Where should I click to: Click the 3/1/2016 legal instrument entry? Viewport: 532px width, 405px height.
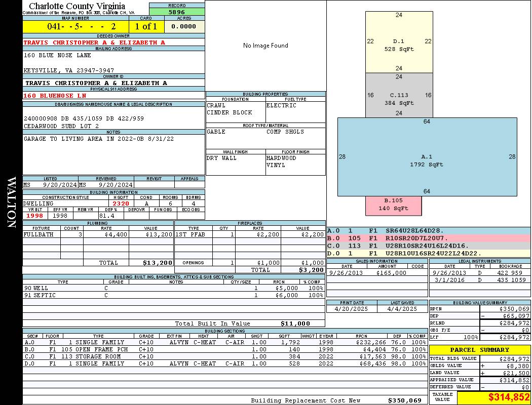click(x=480, y=280)
